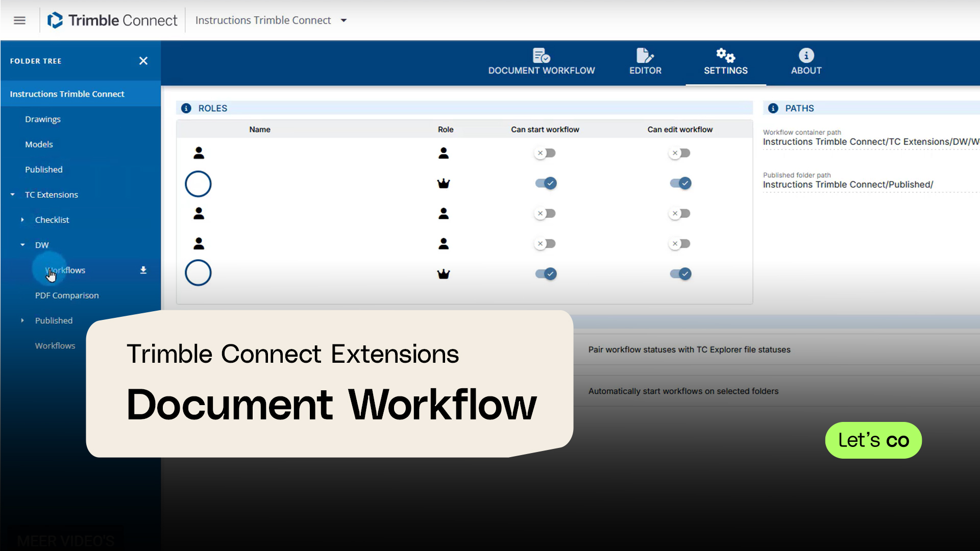Edit the Workflow container path field
Viewport: 980px width, 551px height.
[x=871, y=142]
